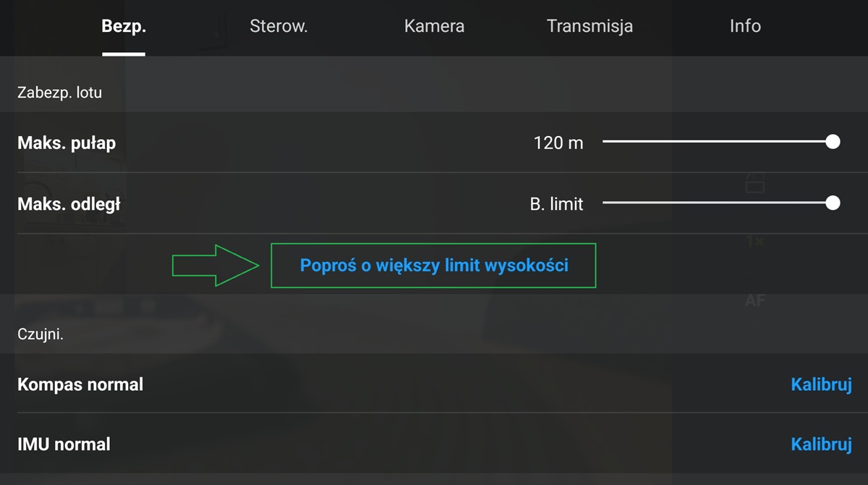Open the Info tab
Viewport: 868px width, 485px height.
[x=745, y=26]
